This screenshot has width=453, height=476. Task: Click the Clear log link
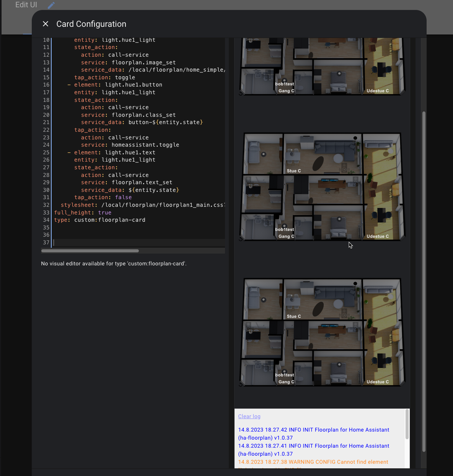pyautogui.click(x=249, y=416)
